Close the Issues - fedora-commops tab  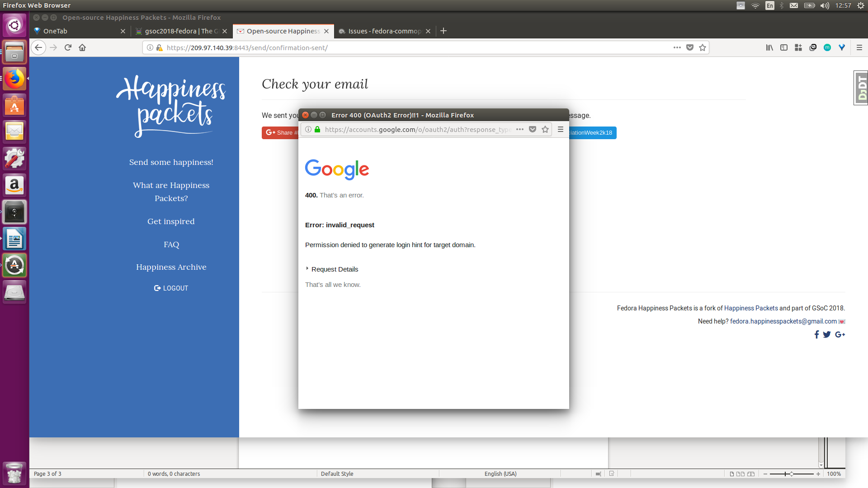[428, 31]
